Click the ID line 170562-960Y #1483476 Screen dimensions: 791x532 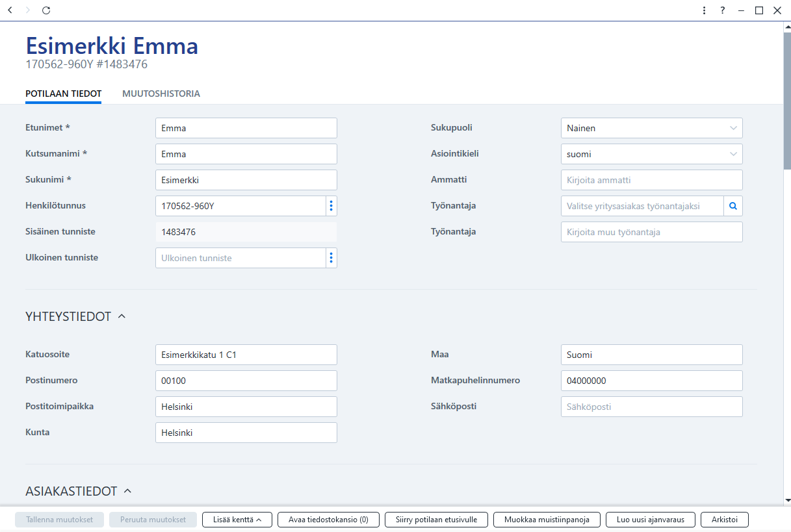pyautogui.click(x=86, y=64)
